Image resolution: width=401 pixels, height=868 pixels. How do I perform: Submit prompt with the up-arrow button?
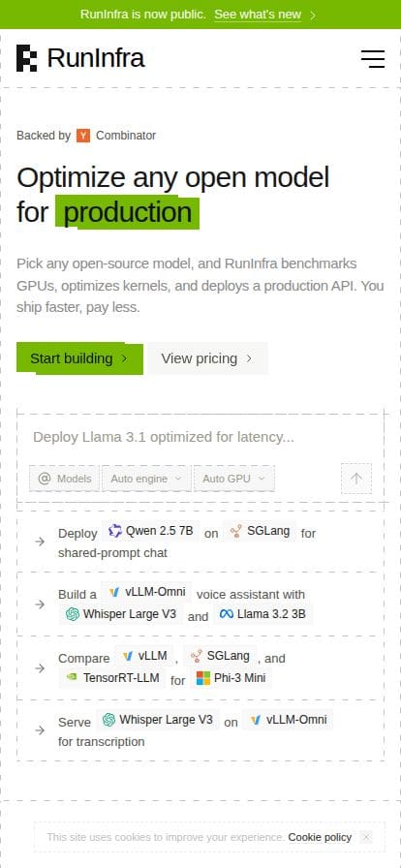pyautogui.click(x=356, y=479)
